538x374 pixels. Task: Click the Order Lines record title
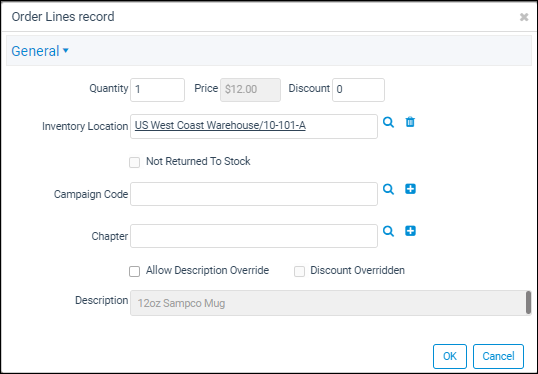coord(63,17)
